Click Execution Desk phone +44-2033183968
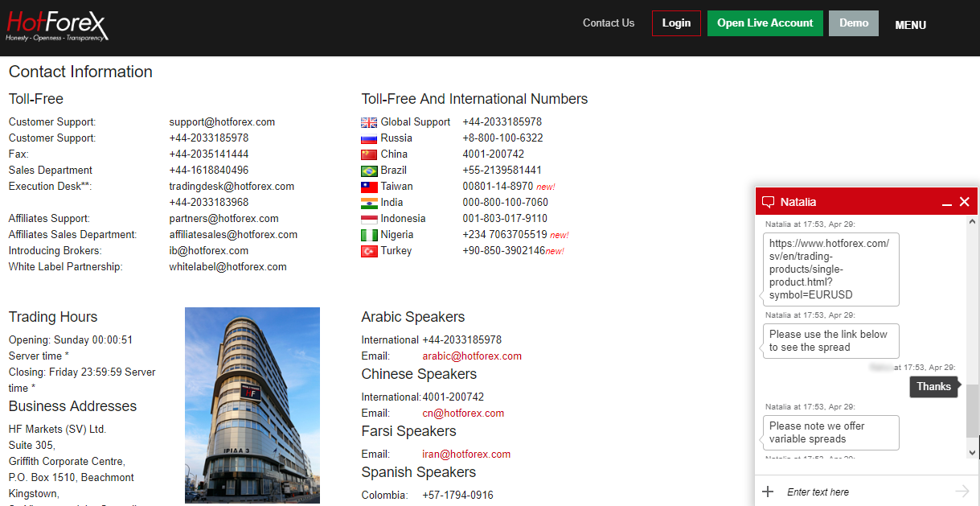The image size is (980, 506). click(x=209, y=203)
